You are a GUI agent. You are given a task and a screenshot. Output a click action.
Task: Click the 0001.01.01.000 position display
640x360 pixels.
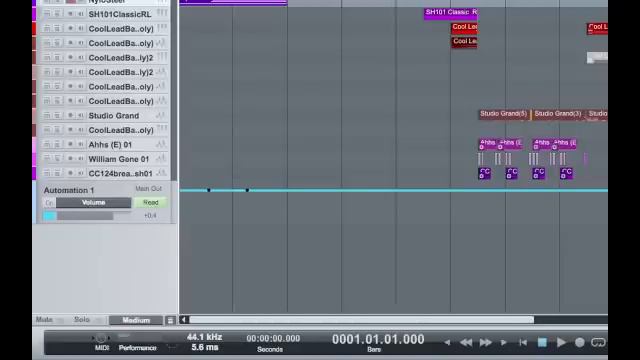point(378,339)
